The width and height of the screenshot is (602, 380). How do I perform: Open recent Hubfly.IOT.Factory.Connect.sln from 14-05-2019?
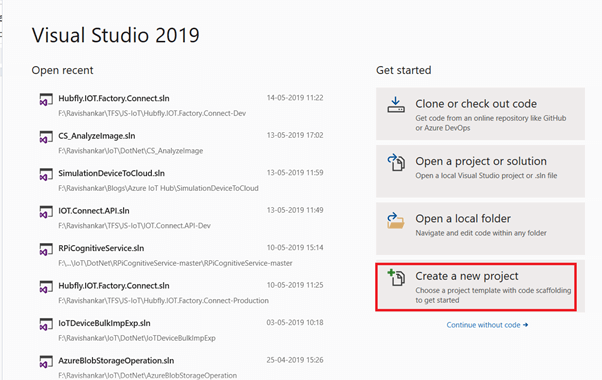point(181,105)
